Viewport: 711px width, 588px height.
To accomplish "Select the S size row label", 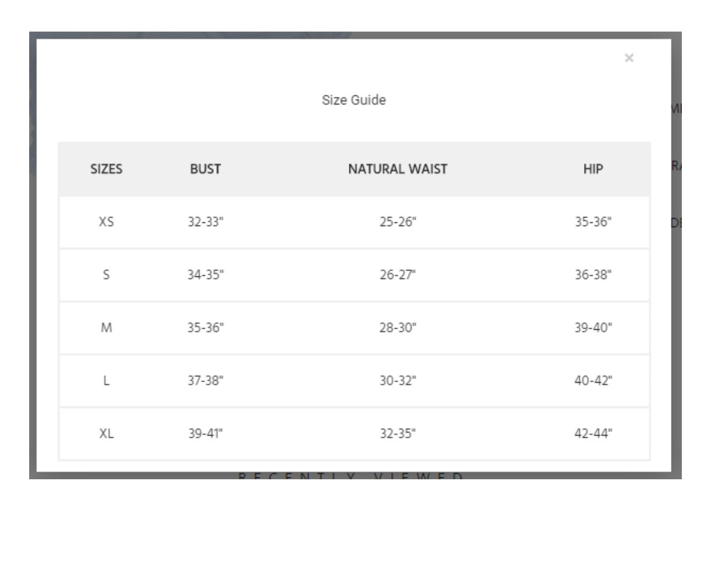I will [106, 275].
